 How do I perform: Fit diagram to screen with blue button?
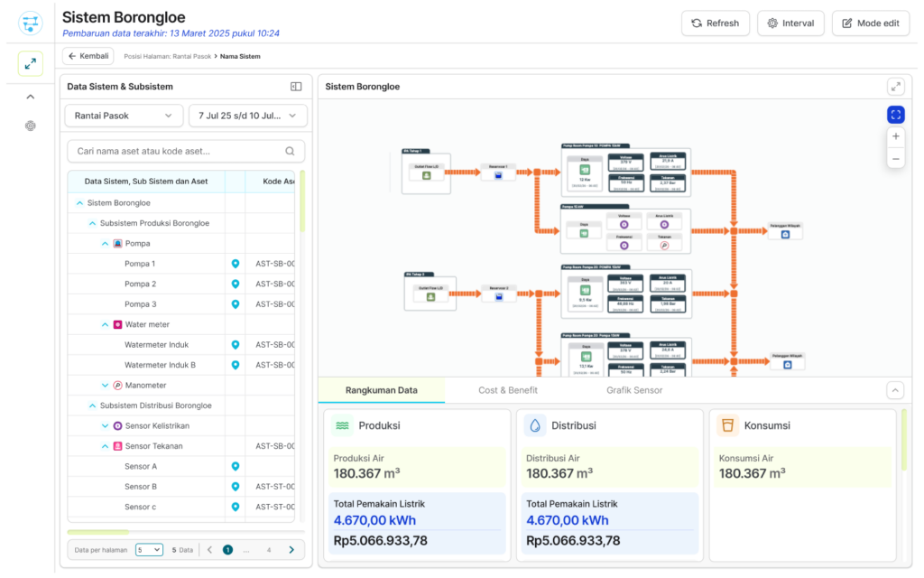click(896, 115)
